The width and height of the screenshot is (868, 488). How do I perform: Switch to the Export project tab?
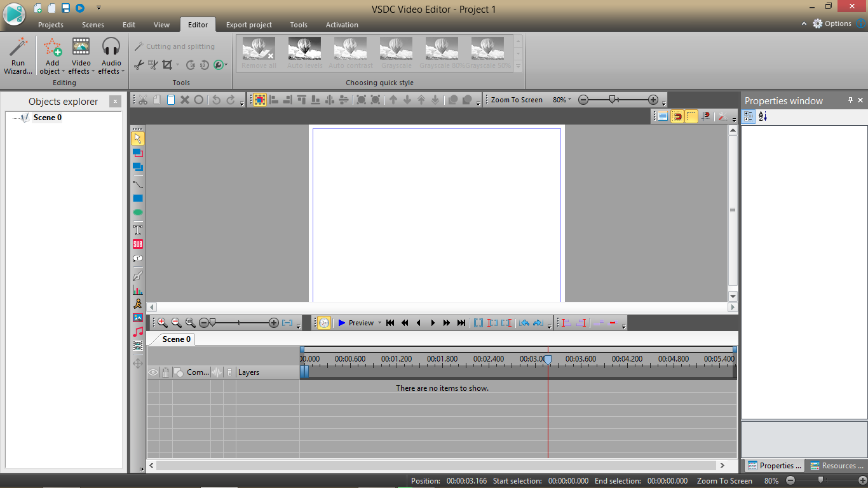click(x=248, y=25)
